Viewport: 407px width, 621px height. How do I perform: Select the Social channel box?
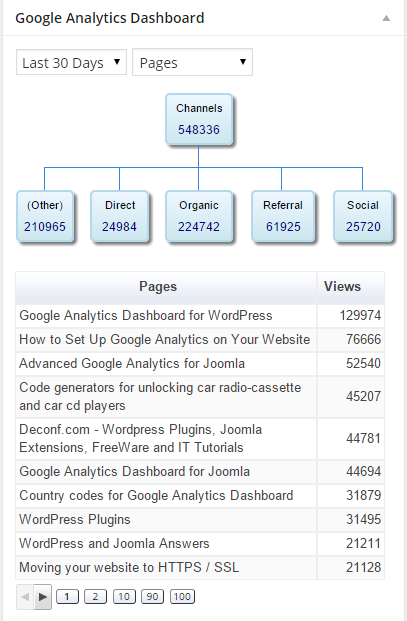pos(363,216)
